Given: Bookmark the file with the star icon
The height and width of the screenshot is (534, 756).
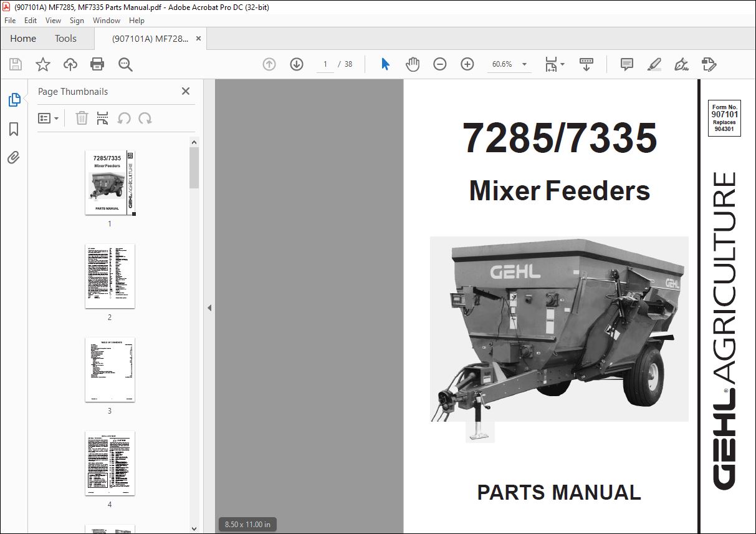Looking at the screenshot, I should 43,64.
